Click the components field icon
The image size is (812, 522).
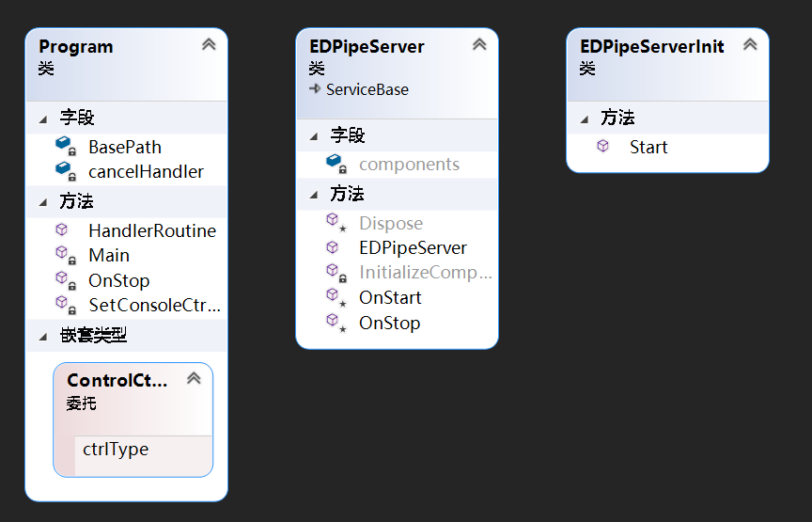335,163
